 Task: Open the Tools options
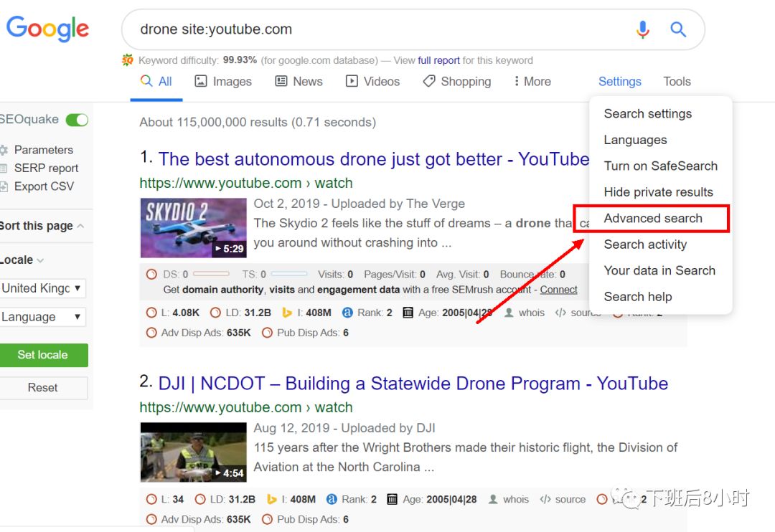677,81
